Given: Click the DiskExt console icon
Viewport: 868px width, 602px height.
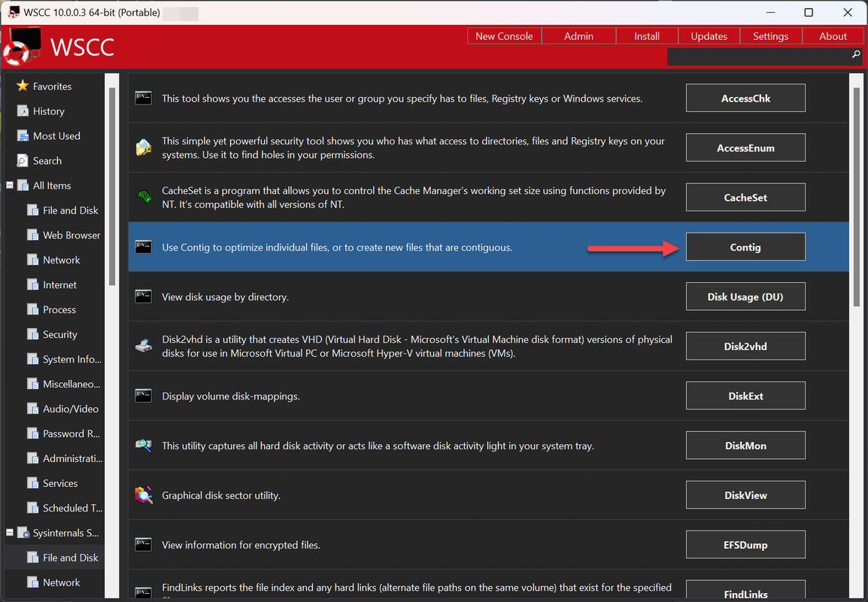Looking at the screenshot, I should pyautogui.click(x=144, y=396).
